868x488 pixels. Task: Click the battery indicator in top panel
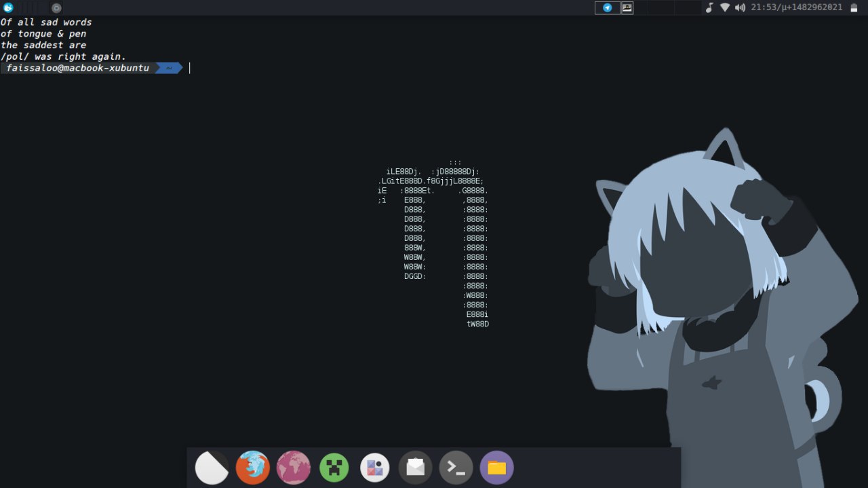click(x=854, y=7)
